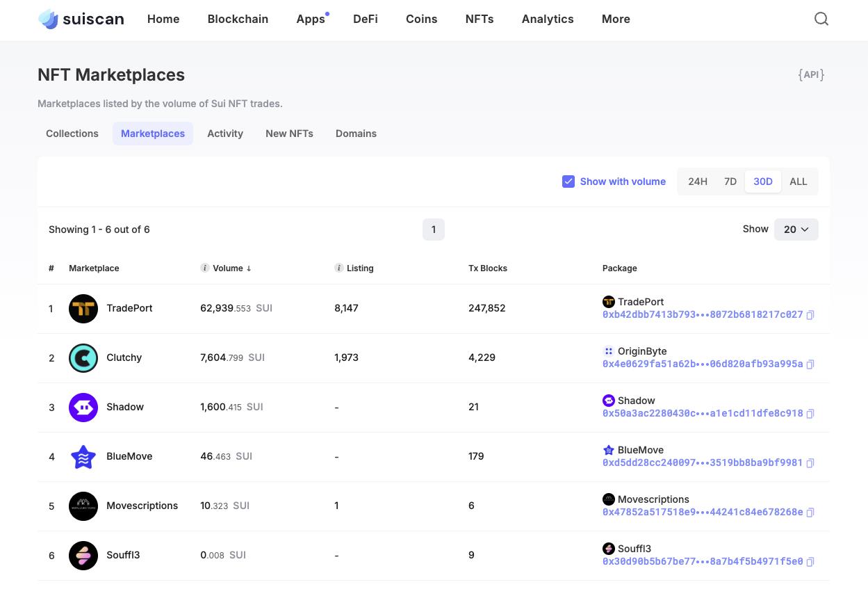The image size is (868, 596).
Task: Select the 7D time range
Action: click(730, 182)
